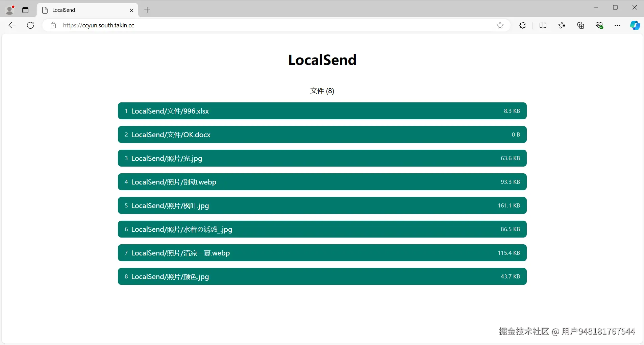This screenshot has width=644, height=345.
Task: Close the LocalSend tab
Action: coord(131,10)
